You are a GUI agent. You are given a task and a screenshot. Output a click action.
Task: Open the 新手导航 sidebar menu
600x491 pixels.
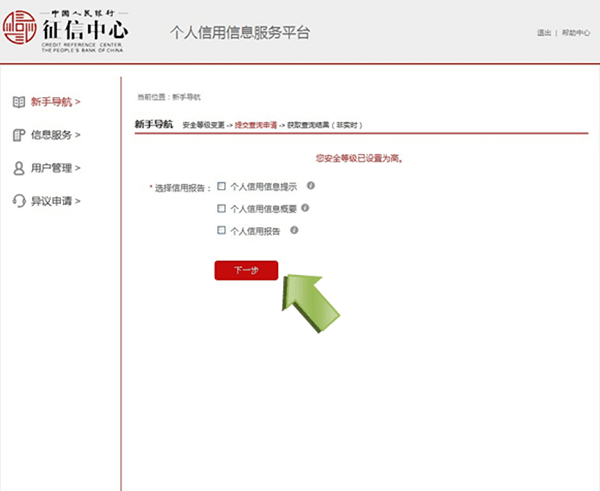(55, 102)
